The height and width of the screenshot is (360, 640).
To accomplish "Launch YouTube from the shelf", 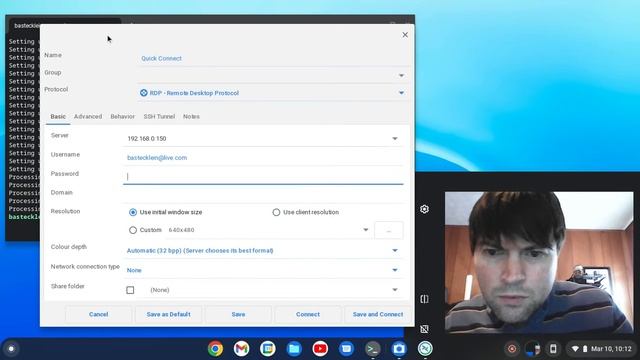I will (320, 349).
